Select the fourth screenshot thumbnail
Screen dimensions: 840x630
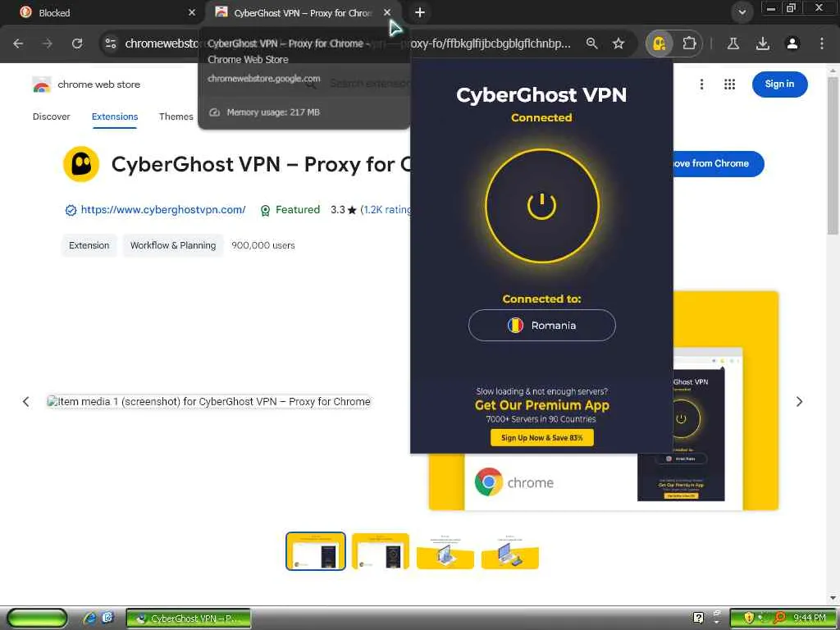pos(510,550)
